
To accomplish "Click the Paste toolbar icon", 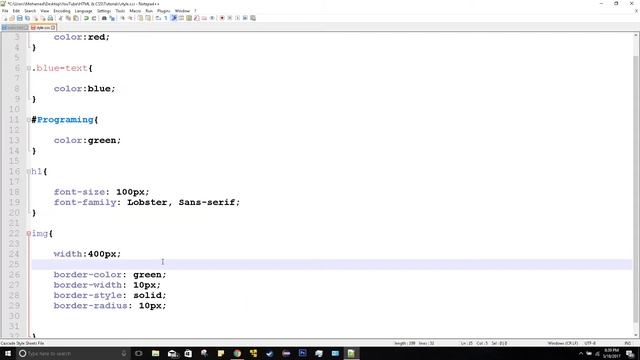I will [76, 18].
